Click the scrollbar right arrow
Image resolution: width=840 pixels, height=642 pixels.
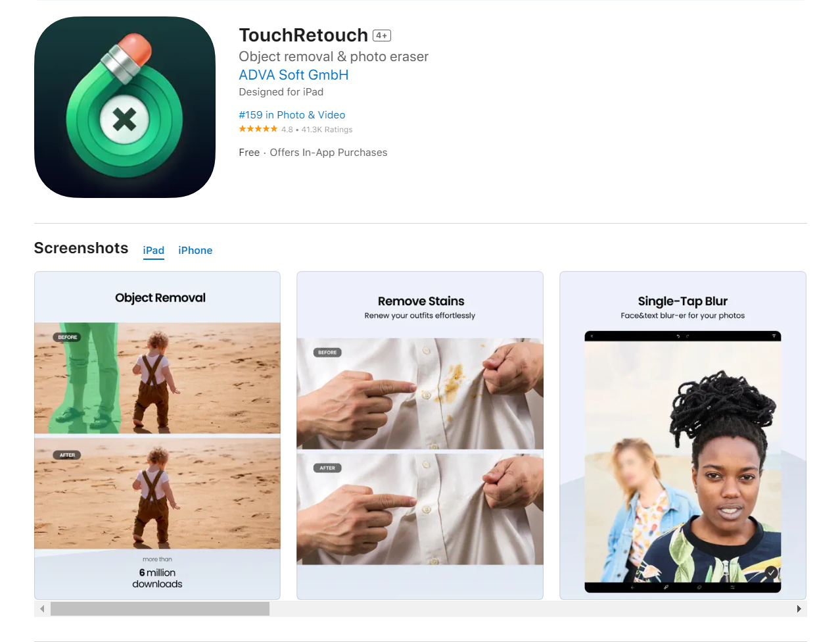click(x=799, y=609)
